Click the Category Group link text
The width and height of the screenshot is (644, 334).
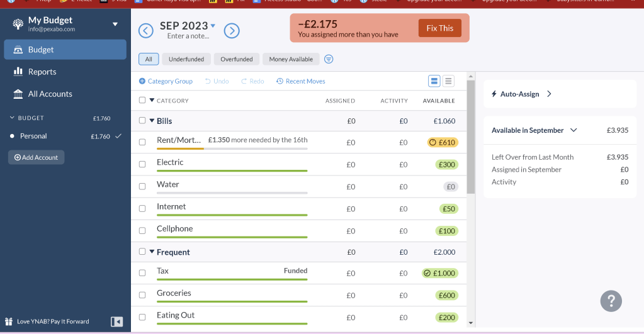tap(170, 81)
